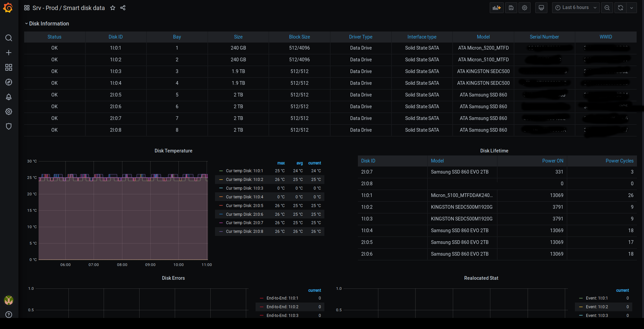
Task: Open the Help question mark icon
Action: [9, 315]
